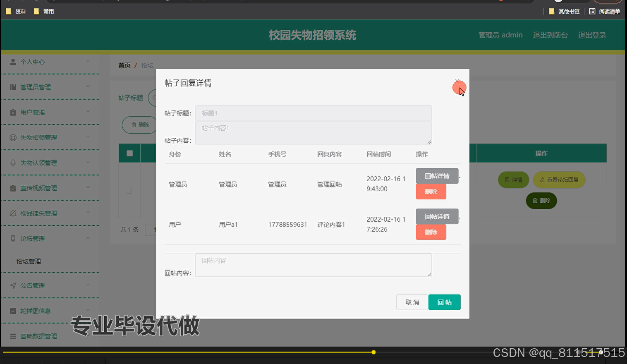Screen dimensions: 627x364
Task: Collapse the 论坛管理 menu chevron
Action: click(88, 238)
